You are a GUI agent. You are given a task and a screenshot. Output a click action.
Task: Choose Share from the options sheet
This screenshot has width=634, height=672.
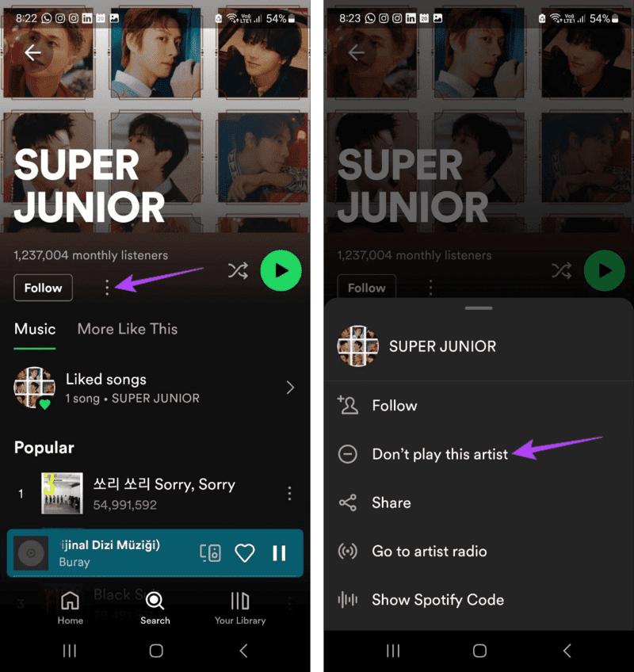pyautogui.click(x=479, y=502)
